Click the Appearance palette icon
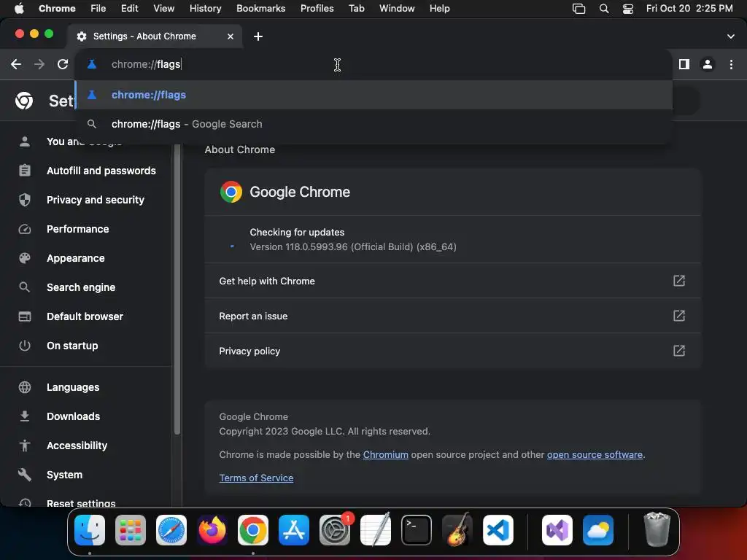Screen dimensions: 747x560 pyautogui.click(x=24, y=258)
